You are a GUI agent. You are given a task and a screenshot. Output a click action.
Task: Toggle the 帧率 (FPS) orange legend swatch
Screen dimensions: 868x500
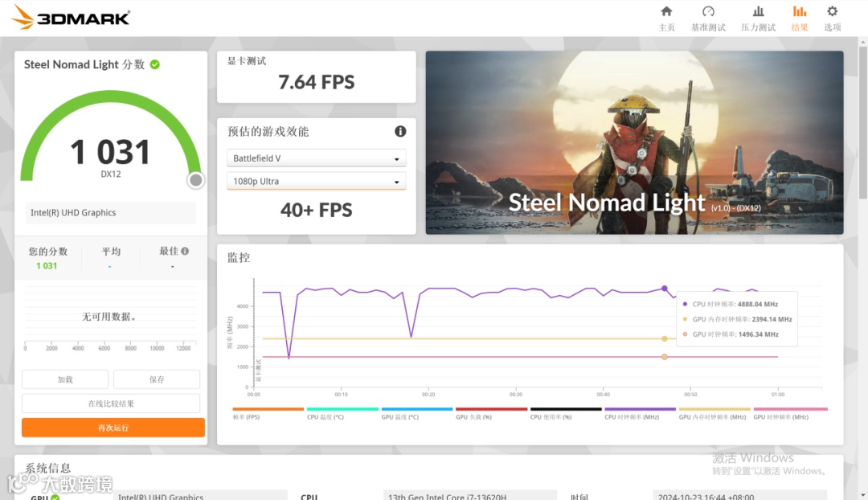268,409
